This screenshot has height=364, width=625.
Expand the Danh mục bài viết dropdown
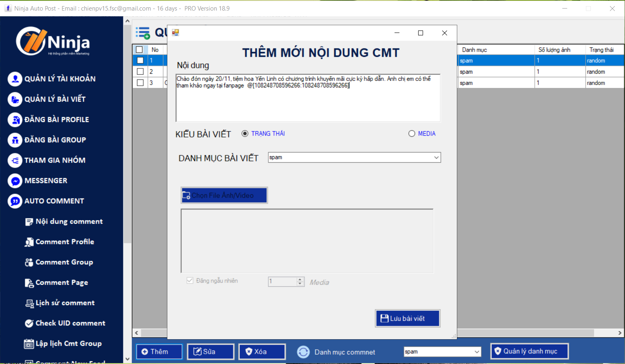436,157
